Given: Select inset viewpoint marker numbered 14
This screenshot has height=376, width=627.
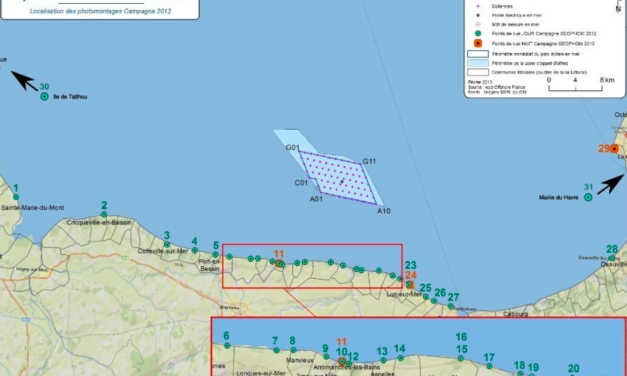Looking at the screenshot, I should click(401, 358).
